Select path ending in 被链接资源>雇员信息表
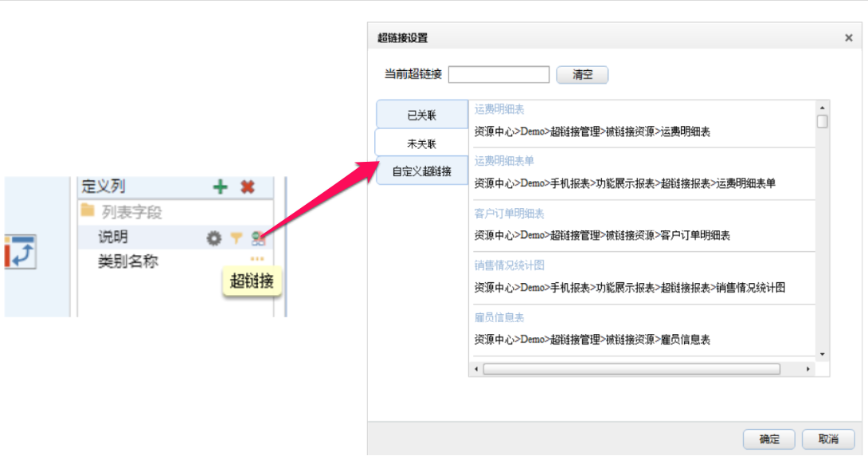Viewport: 868px width, 456px height. coord(592,340)
